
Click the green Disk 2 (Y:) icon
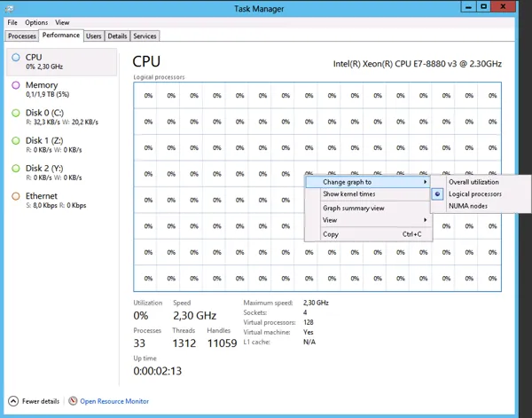click(x=16, y=169)
